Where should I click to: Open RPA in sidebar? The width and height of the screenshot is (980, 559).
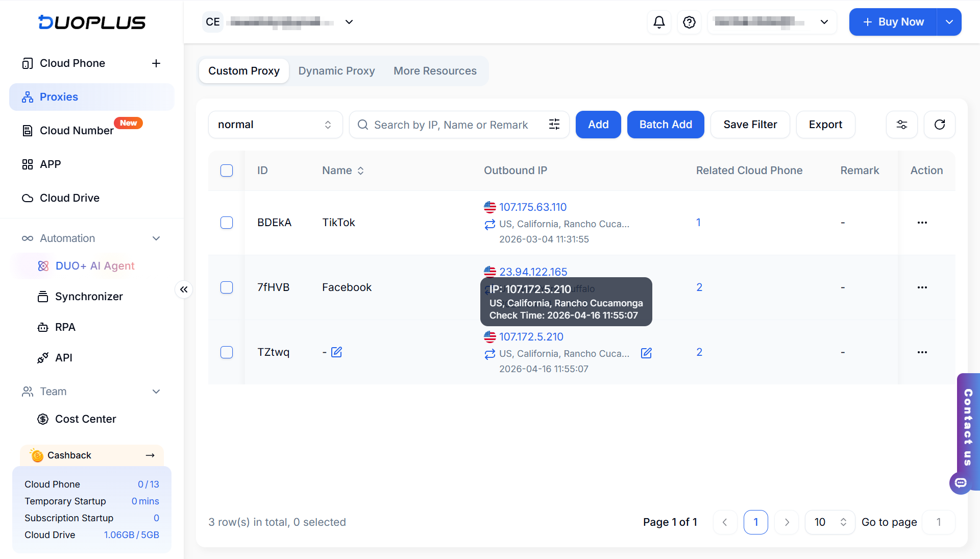[x=65, y=327]
